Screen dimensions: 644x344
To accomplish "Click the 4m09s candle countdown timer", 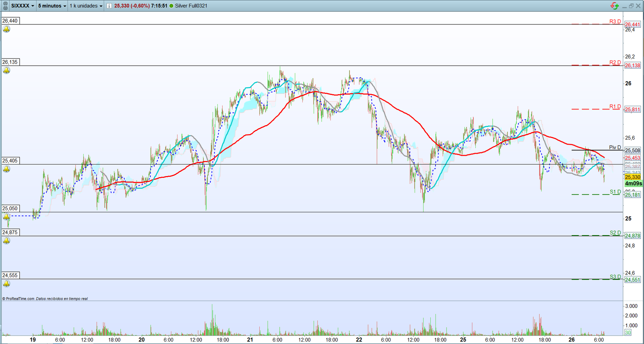I will click(x=633, y=184).
